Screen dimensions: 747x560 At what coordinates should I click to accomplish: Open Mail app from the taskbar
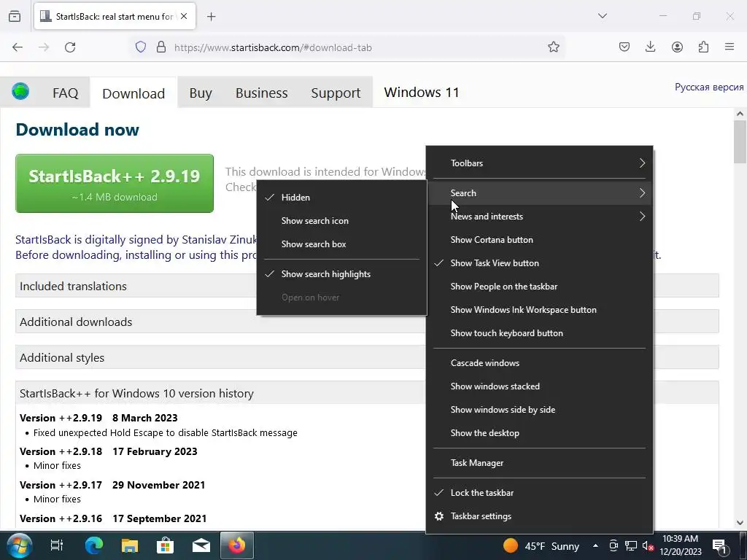[x=201, y=545]
